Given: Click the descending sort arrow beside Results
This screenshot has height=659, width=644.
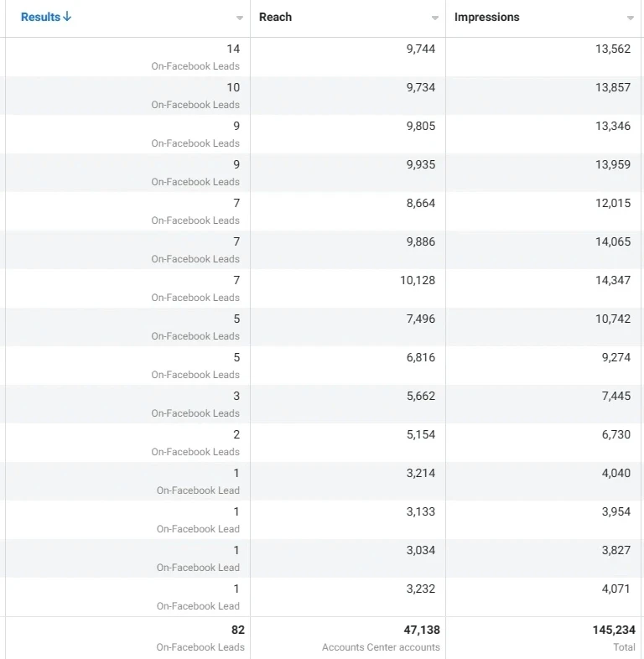Looking at the screenshot, I should click(67, 17).
